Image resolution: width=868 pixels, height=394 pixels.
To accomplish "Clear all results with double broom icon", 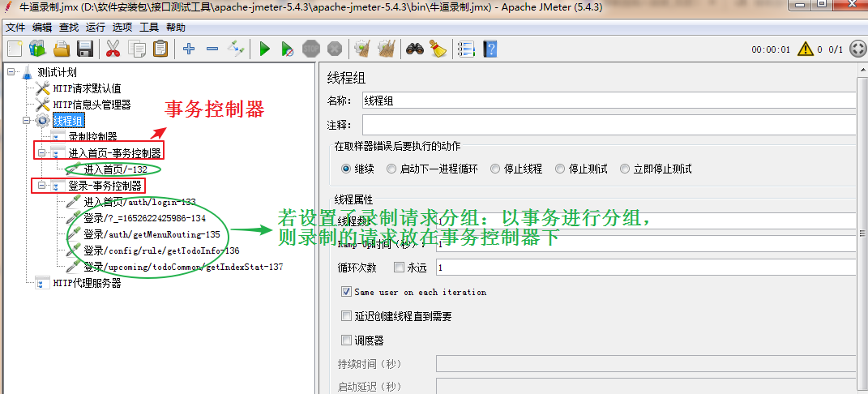I will (x=387, y=49).
